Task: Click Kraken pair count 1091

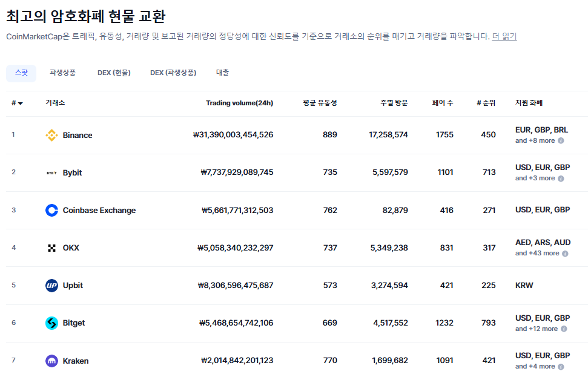Action: (x=444, y=361)
